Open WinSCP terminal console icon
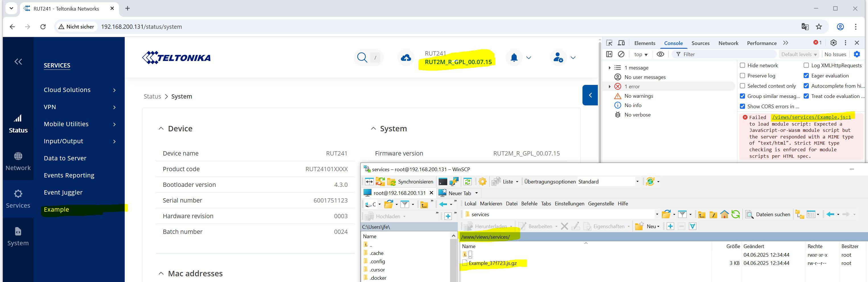Viewport: 868px width, 282px height. click(x=443, y=182)
